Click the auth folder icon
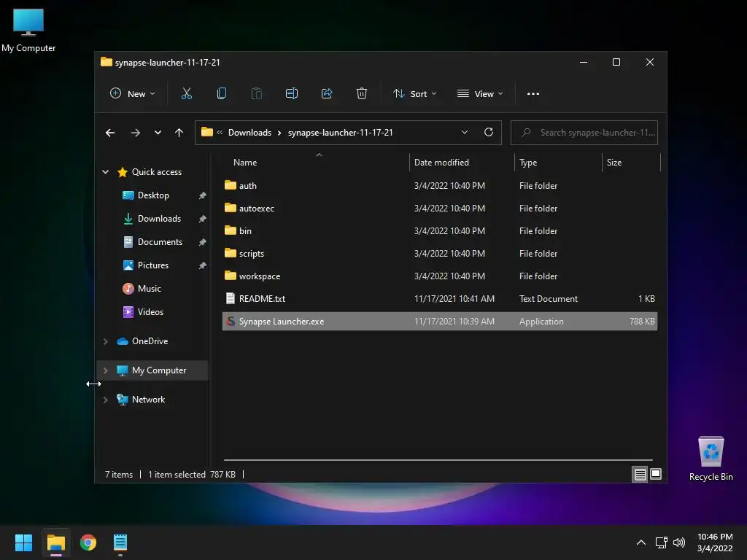Screen dimensions: 747x560 [230, 185]
